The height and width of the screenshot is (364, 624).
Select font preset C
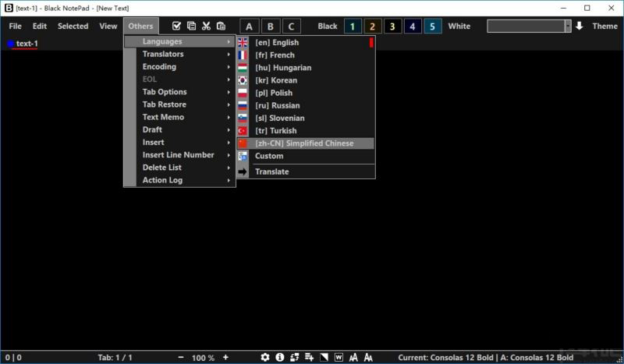click(x=291, y=27)
